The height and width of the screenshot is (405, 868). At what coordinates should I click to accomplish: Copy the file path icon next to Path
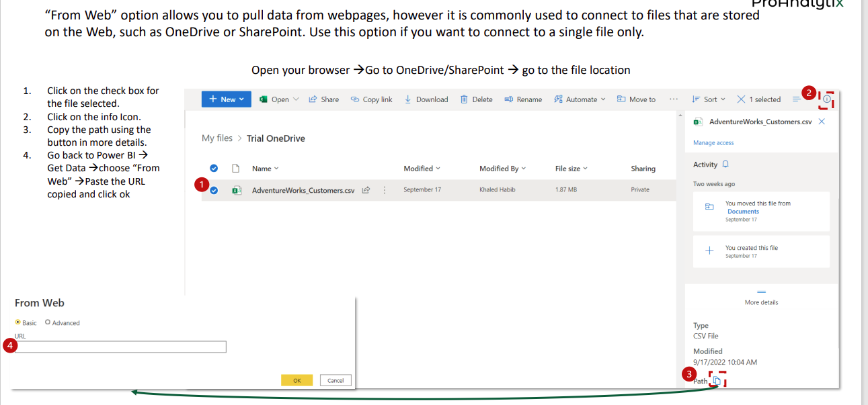pyautogui.click(x=717, y=381)
